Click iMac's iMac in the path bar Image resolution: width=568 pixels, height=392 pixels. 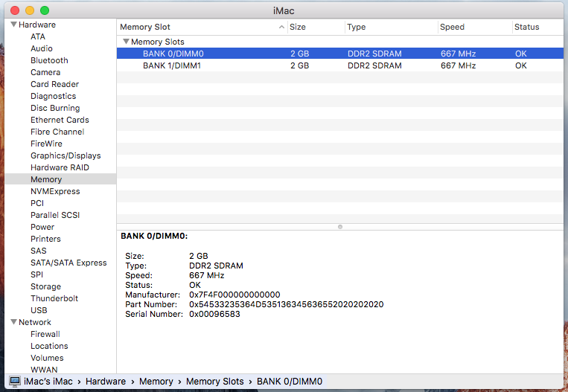pyautogui.click(x=48, y=381)
